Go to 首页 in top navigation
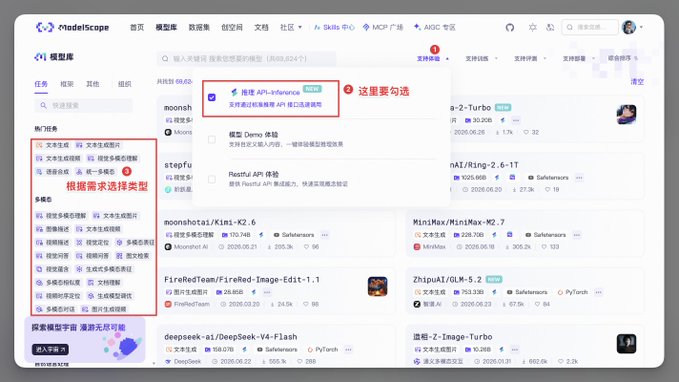Image resolution: width=679 pixels, height=382 pixels. coord(137,27)
